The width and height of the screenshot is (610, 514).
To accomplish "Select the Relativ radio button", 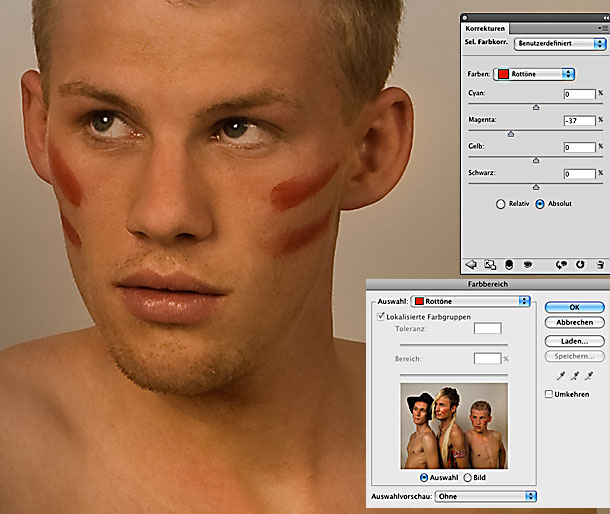I will coord(500,204).
